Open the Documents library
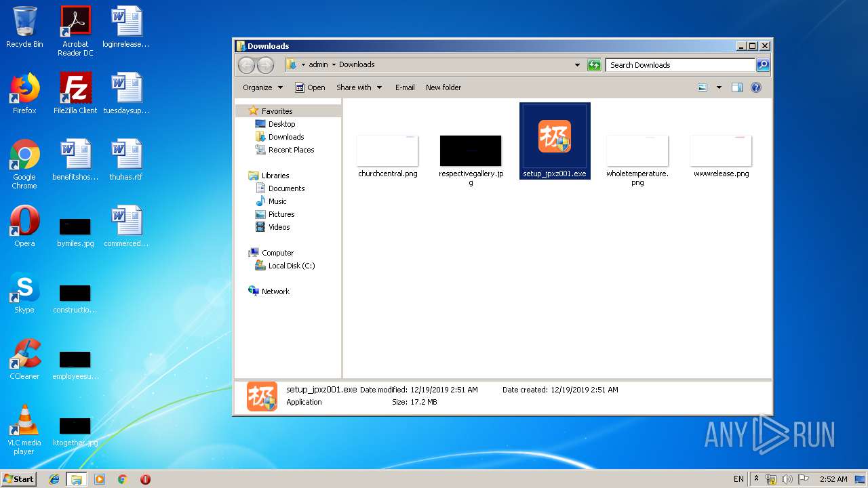The height and width of the screenshot is (488, 868). point(286,188)
